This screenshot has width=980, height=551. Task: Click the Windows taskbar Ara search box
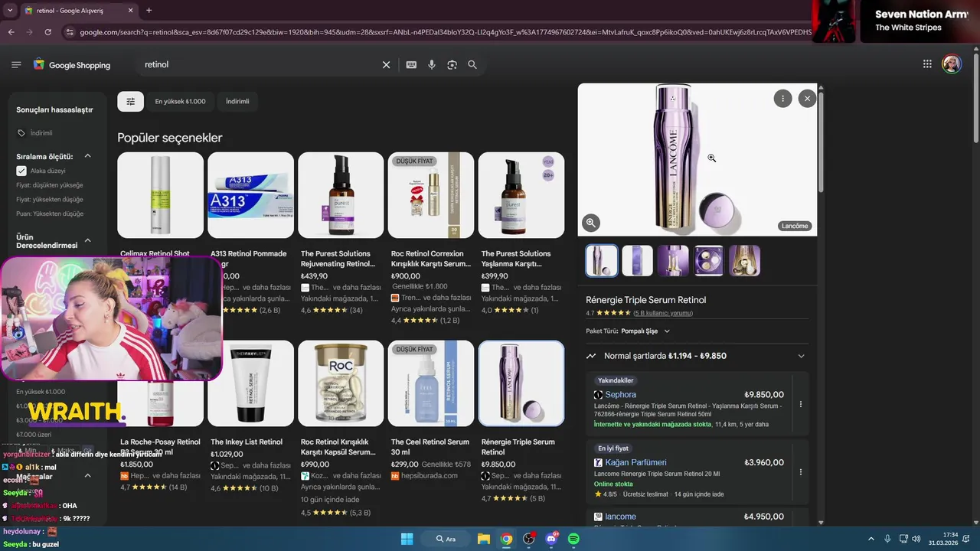click(446, 539)
